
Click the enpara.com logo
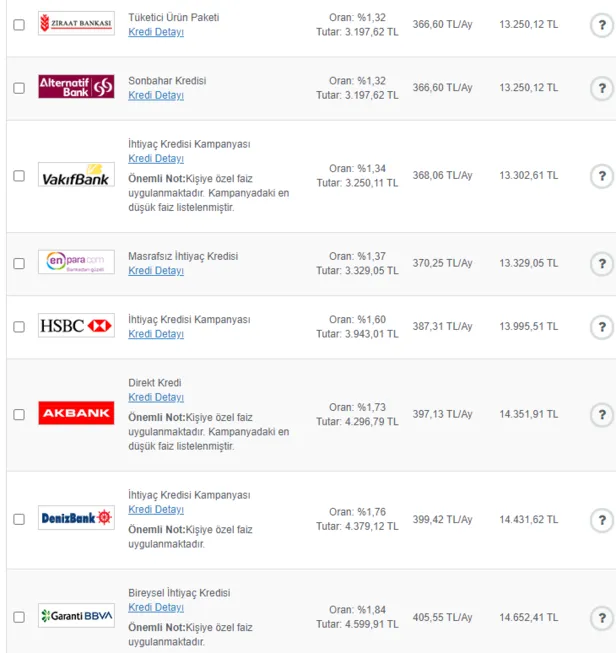(x=76, y=263)
